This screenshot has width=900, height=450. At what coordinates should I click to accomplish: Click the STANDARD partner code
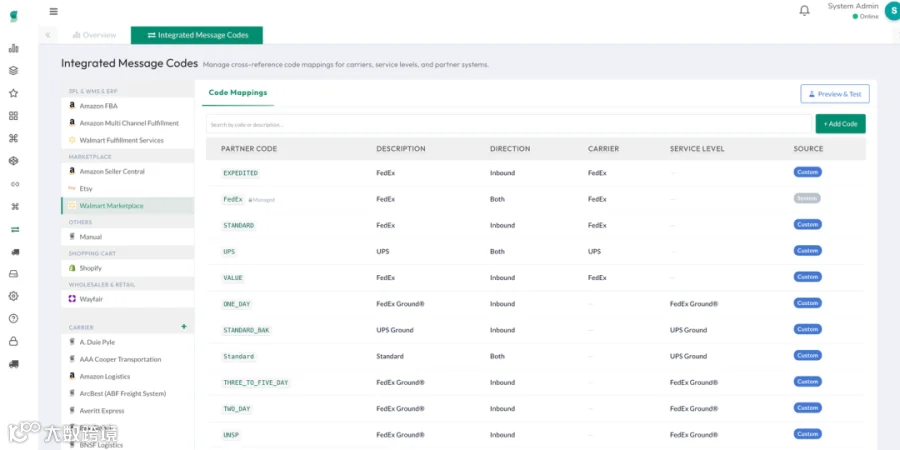(238, 226)
